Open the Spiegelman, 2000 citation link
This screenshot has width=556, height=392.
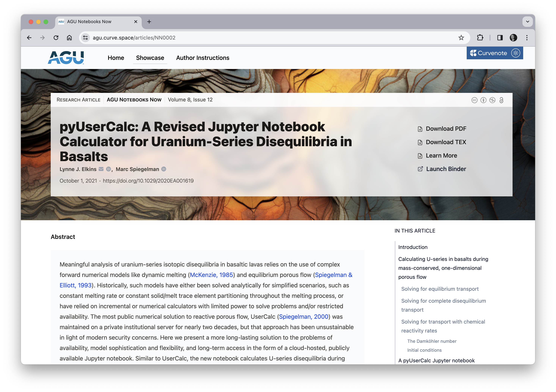click(303, 316)
